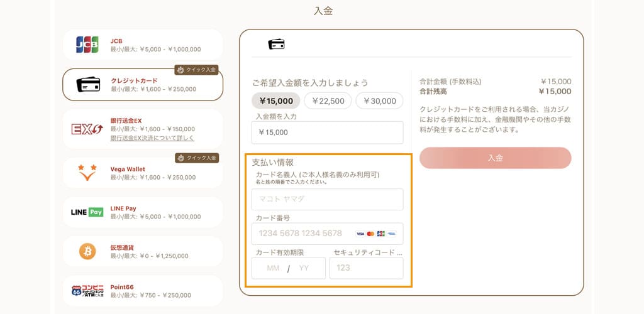Select the ¥22,500 preset amount

click(327, 101)
